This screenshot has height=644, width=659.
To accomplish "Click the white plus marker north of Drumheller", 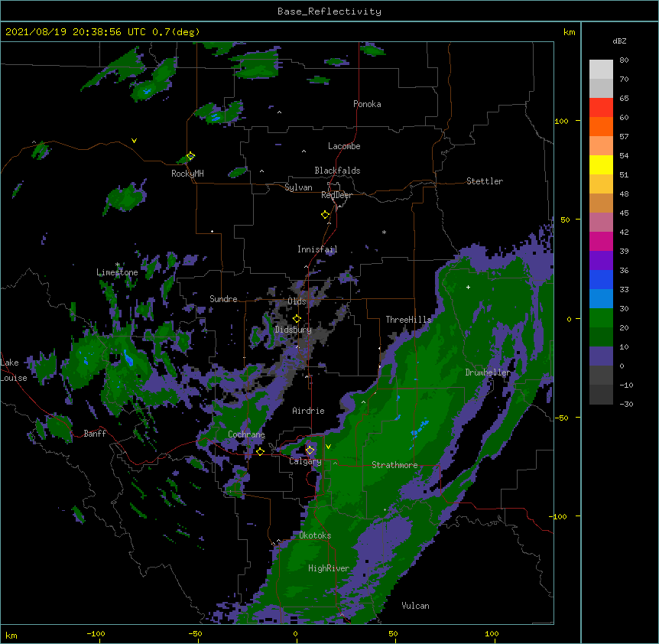I will coord(468,287).
